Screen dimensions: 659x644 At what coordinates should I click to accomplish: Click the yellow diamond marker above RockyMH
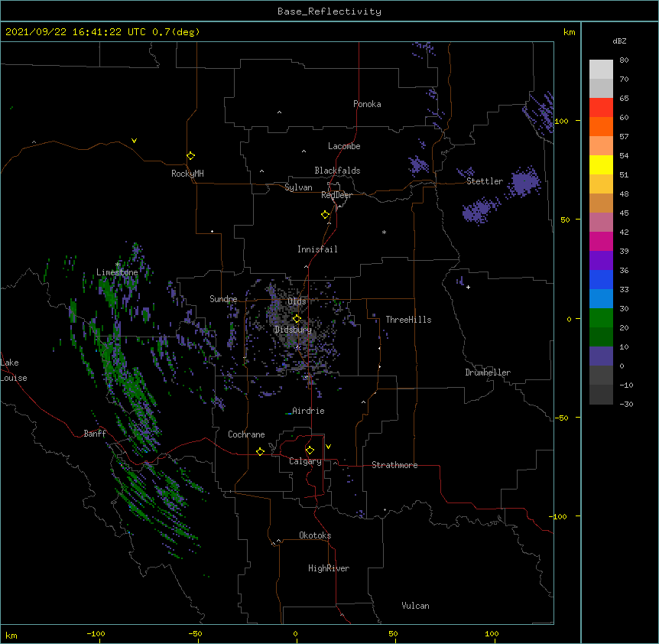click(x=190, y=156)
